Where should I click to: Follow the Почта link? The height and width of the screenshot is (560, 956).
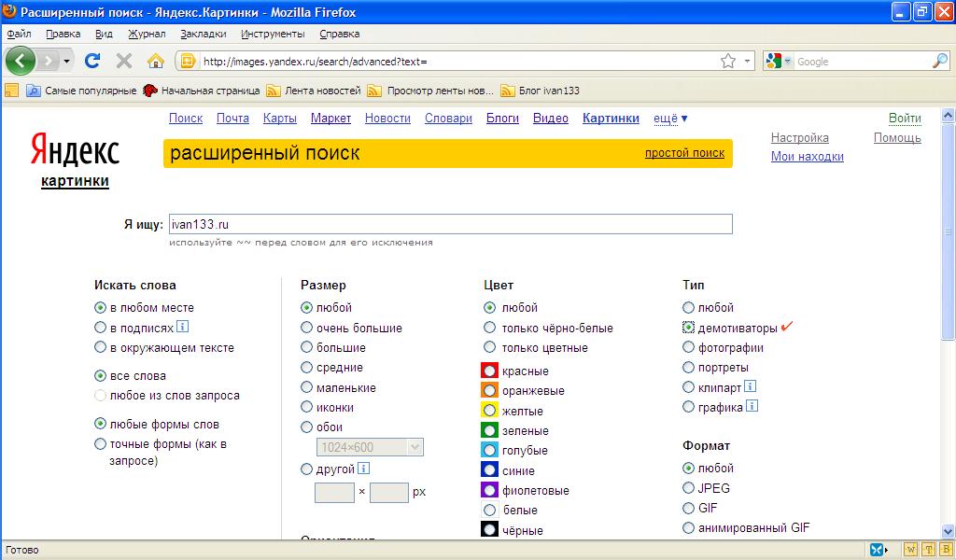tap(232, 119)
